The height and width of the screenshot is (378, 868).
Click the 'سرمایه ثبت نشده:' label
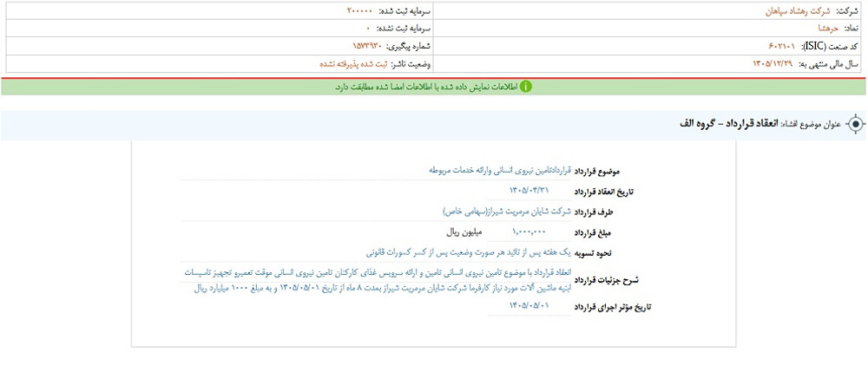[x=403, y=27]
